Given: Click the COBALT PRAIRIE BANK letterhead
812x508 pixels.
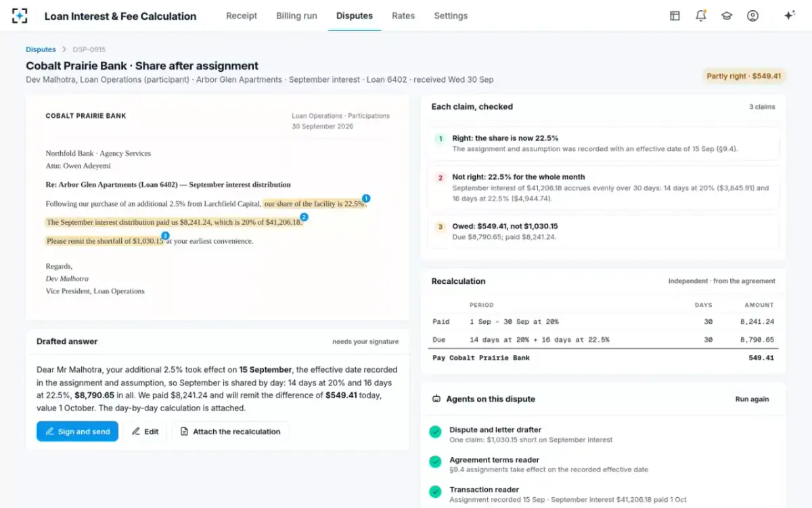Looking at the screenshot, I should [x=86, y=116].
